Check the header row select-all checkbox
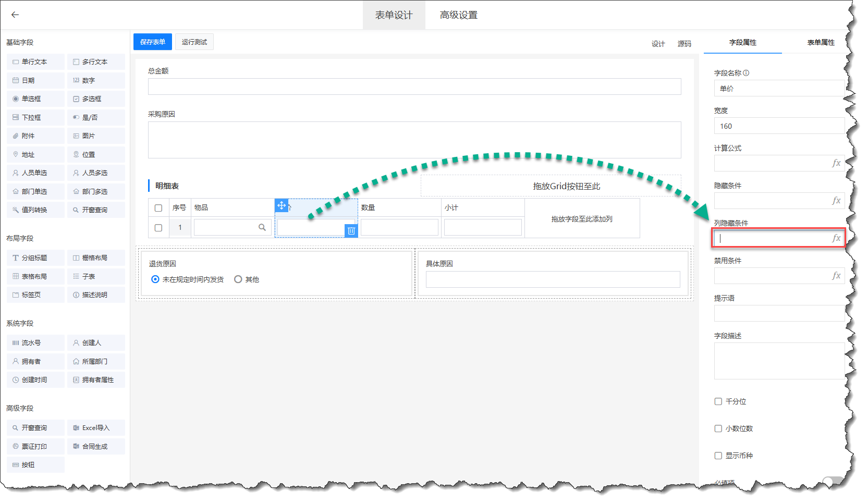This screenshot has width=868, height=503. (x=158, y=208)
